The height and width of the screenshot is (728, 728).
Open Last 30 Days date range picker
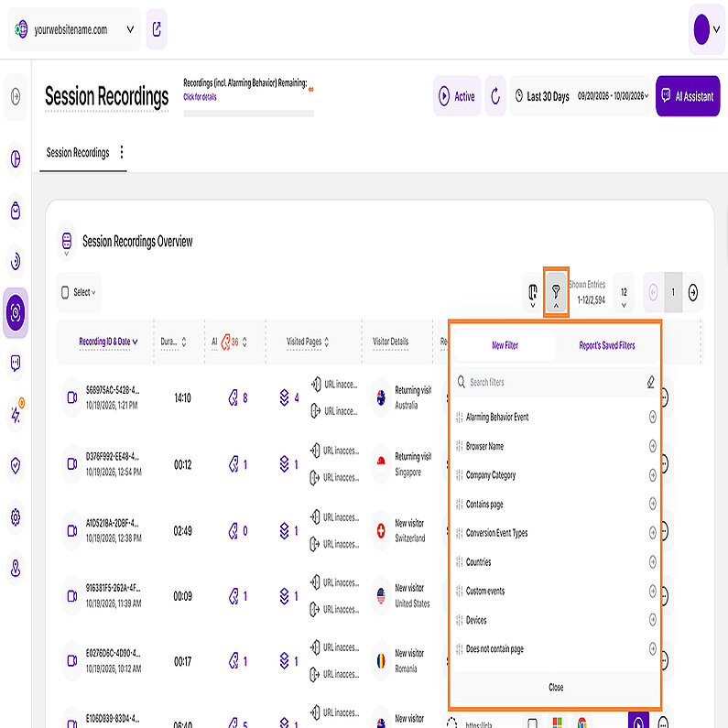(581, 96)
